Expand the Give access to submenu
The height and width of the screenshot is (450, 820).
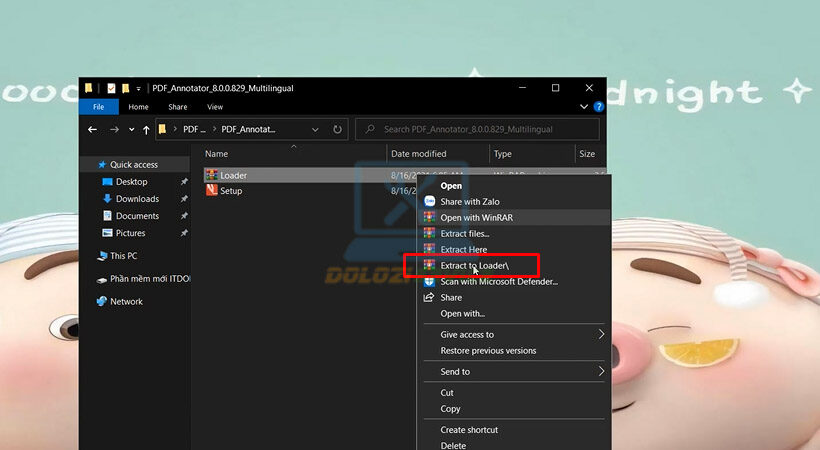(x=601, y=334)
